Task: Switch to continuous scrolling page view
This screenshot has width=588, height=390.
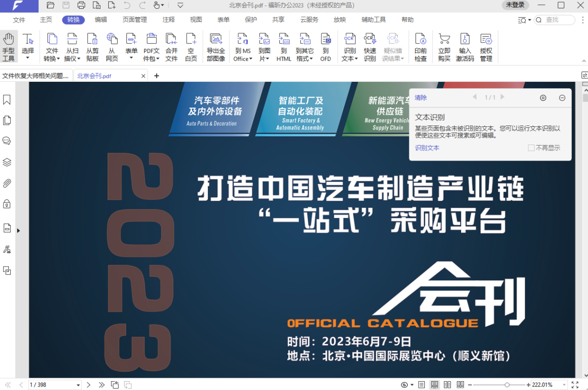Action: (x=434, y=385)
